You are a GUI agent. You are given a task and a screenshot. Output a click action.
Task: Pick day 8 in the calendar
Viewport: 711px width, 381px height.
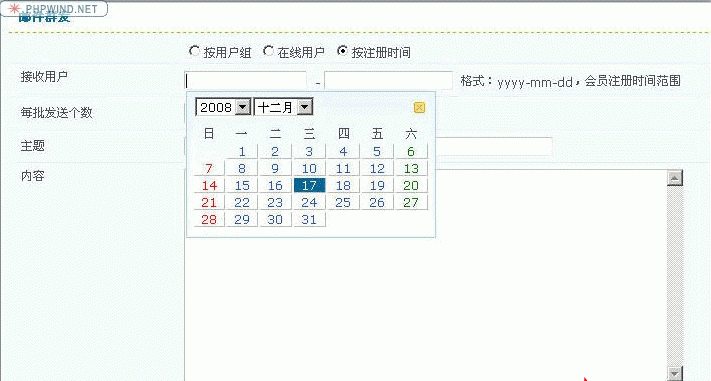(x=242, y=168)
